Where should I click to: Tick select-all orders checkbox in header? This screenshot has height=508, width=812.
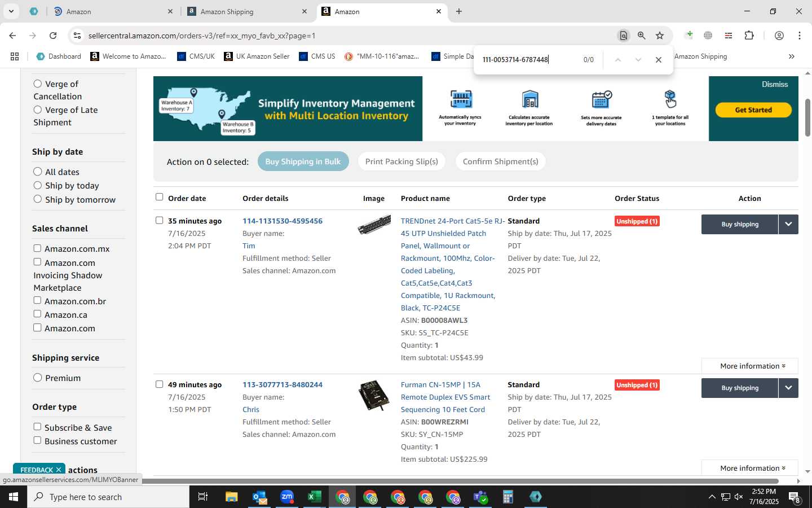159,197
